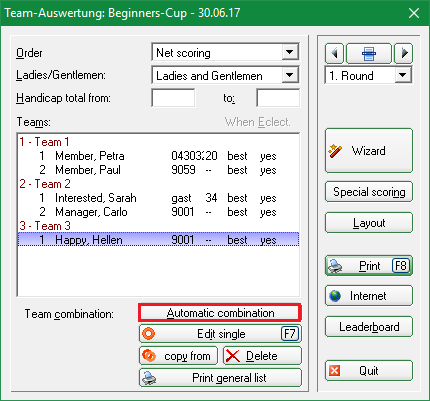
Task: Click the blue list icon between arrows
Action: click(x=369, y=53)
